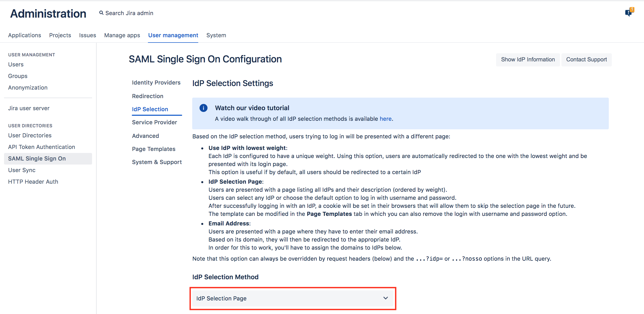Select Identity Providers in side navigation
The image size is (644, 314).
156,83
